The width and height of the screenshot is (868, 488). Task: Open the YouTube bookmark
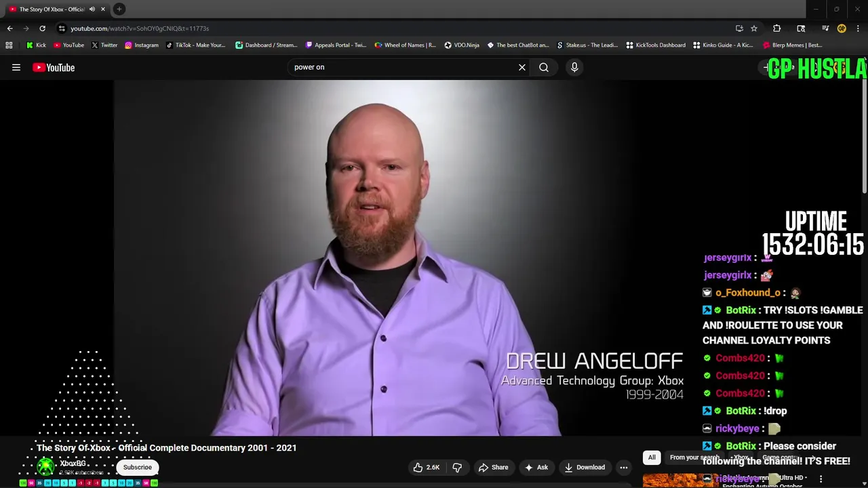[68, 45]
